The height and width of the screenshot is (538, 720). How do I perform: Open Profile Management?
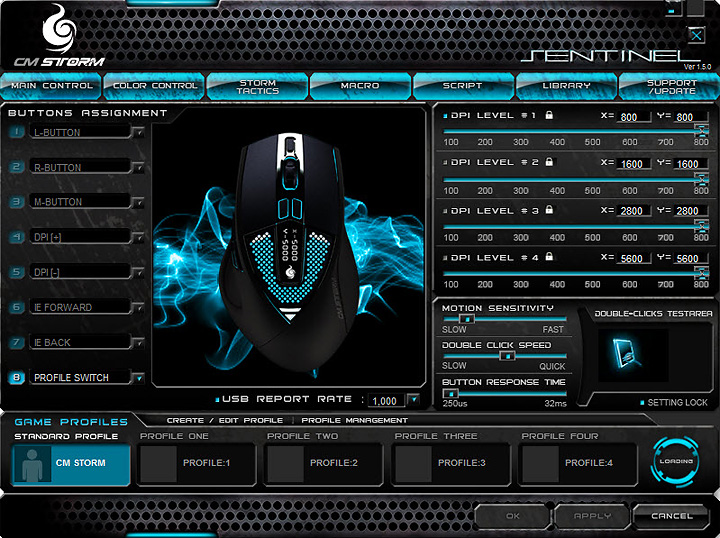click(x=354, y=420)
